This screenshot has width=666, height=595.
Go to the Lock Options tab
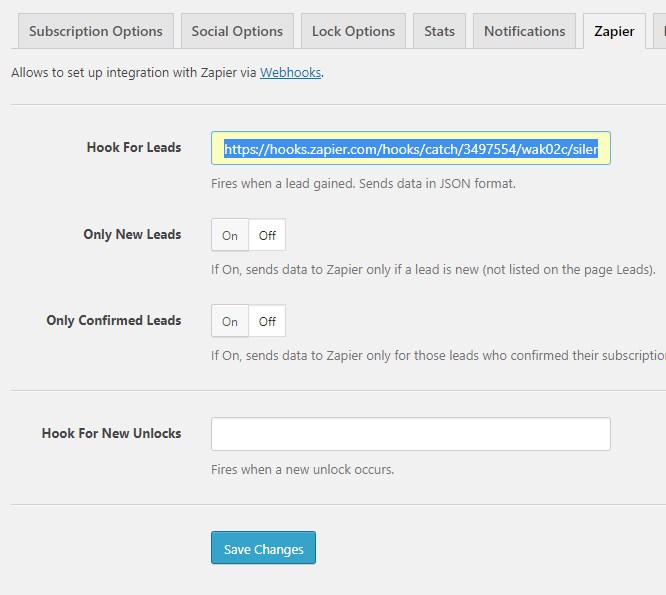coord(353,31)
